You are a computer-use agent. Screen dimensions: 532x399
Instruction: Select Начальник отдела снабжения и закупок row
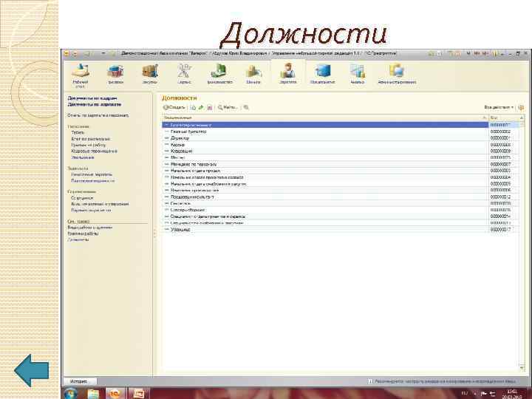[x=325, y=184]
